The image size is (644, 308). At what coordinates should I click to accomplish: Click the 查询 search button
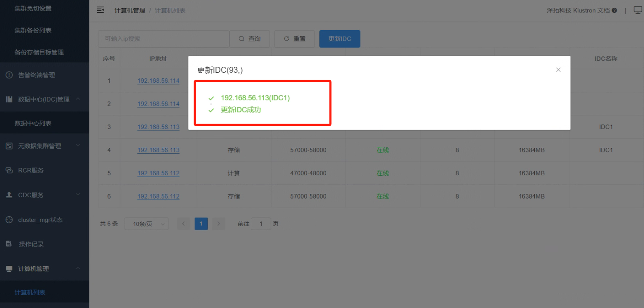[250, 39]
